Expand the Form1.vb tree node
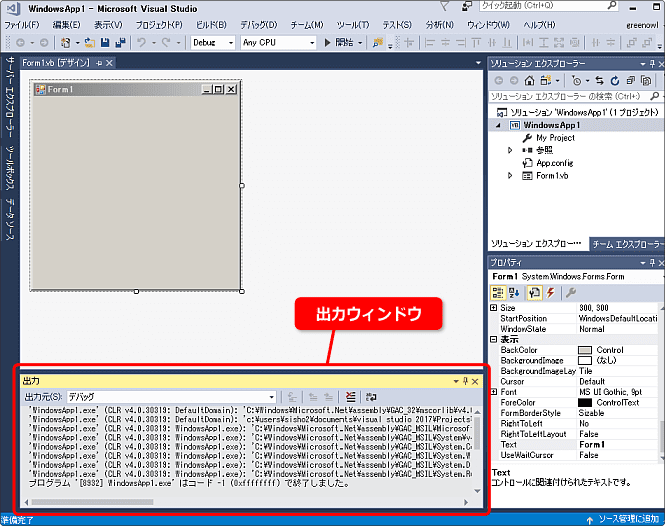 (510, 176)
